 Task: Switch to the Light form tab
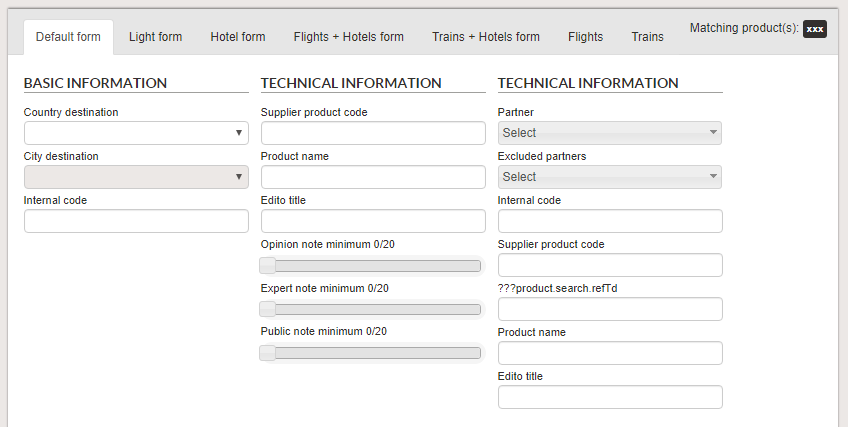(x=155, y=37)
